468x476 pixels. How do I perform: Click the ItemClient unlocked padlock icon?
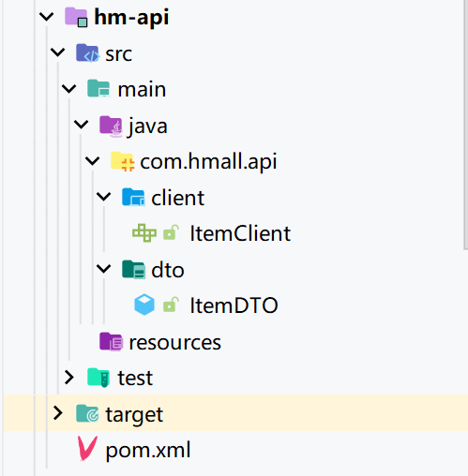[171, 232]
